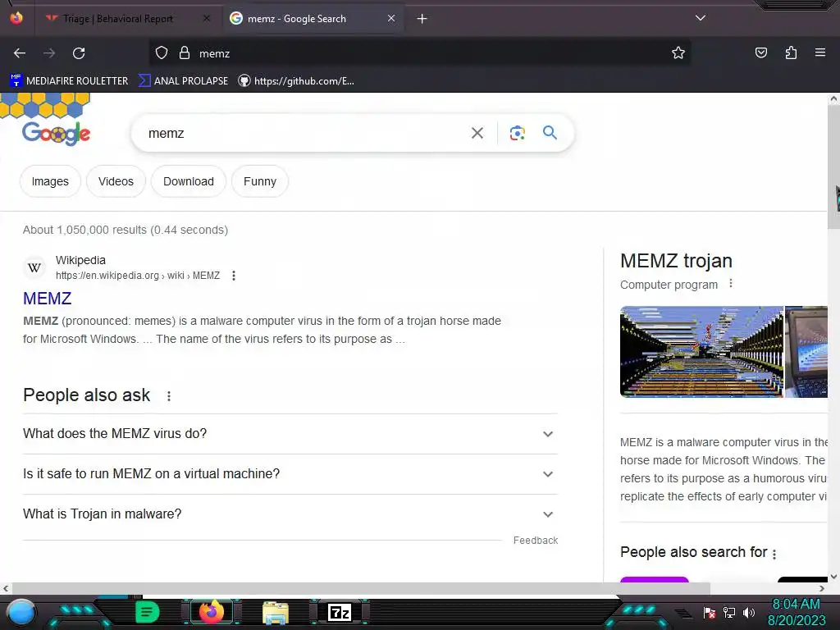
Task: Click the MEMZ trojan panel heading
Action: [x=676, y=261]
